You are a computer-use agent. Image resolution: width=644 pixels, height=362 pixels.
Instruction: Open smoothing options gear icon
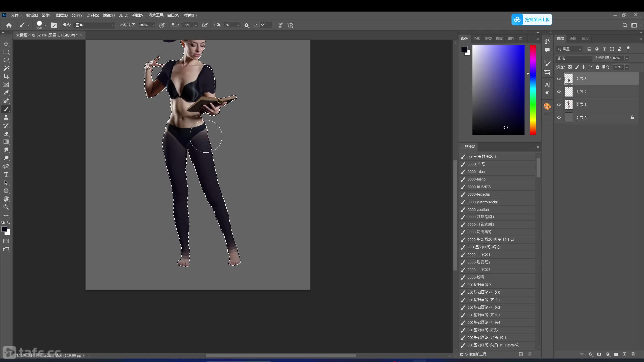click(x=247, y=25)
